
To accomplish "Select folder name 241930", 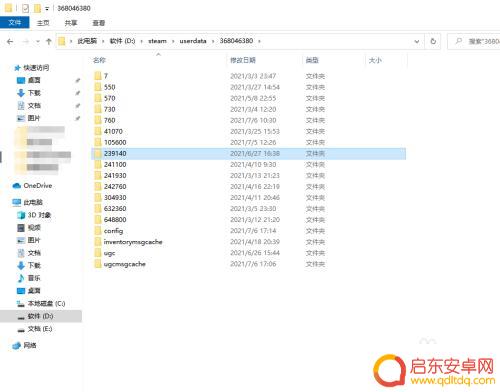I will point(115,175).
